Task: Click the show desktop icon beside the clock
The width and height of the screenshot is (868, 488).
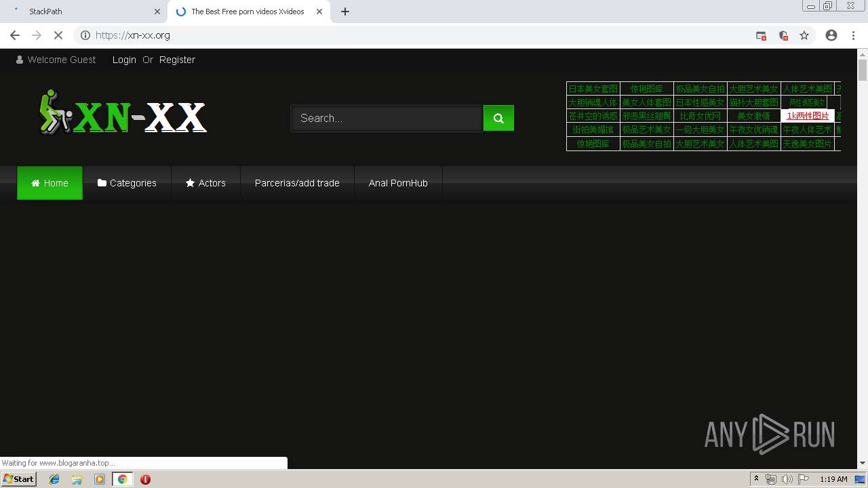Action: (x=860, y=479)
